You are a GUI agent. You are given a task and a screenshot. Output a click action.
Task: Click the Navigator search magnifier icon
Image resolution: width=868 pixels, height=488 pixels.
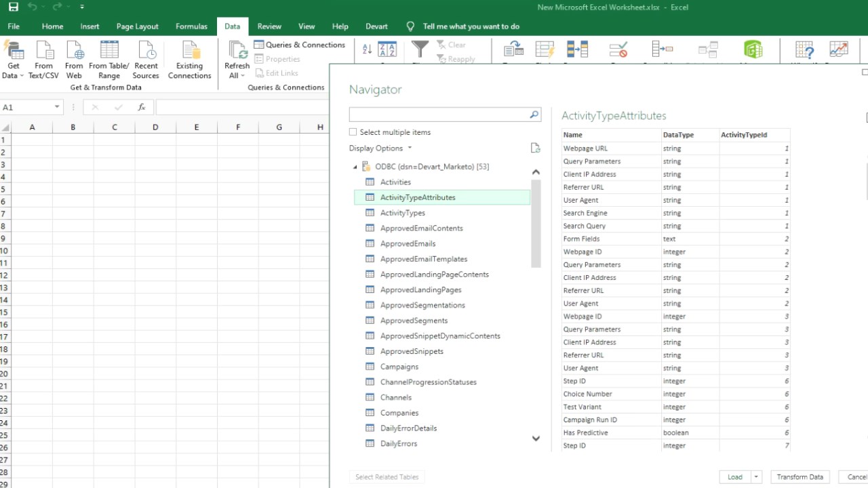point(534,115)
